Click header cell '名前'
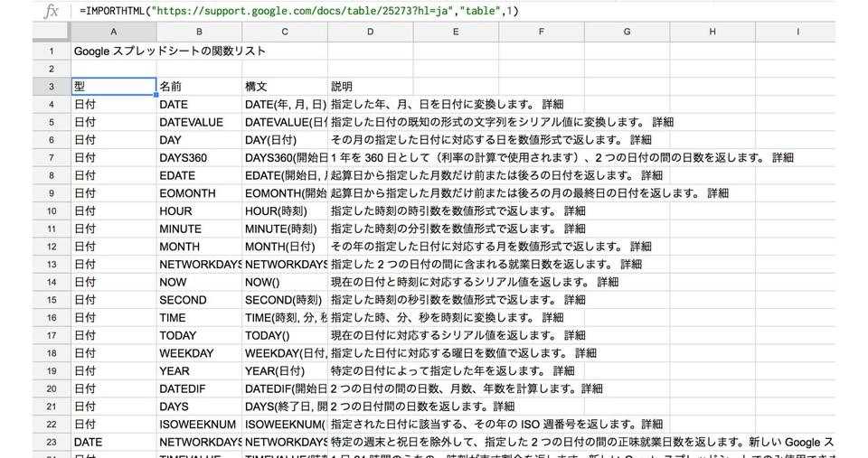 pyautogui.click(x=199, y=87)
